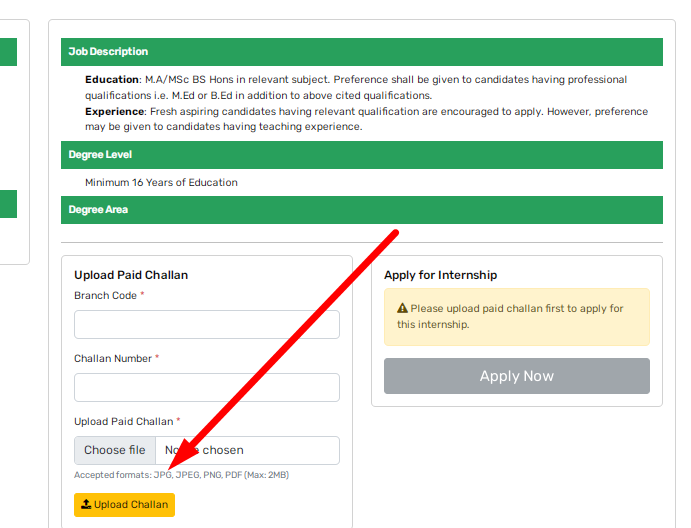The height and width of the screenshot is (528, 691).
Task: Focus the Challan Number text box
Action: coord(206,388)
